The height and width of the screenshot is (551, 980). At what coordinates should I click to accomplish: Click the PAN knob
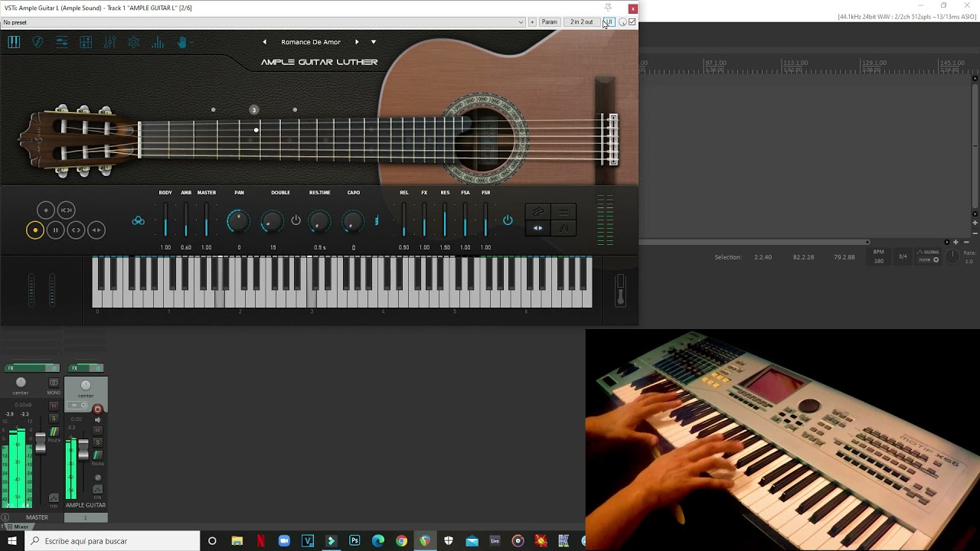tap(238, 221)
